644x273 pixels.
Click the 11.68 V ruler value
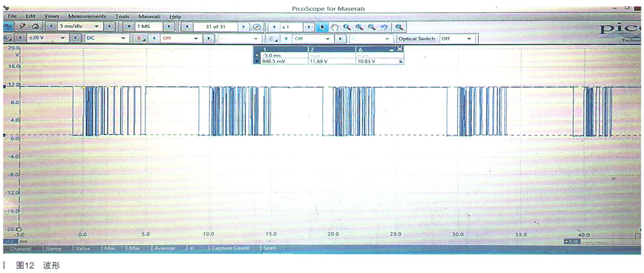click(x=319, y=61)
